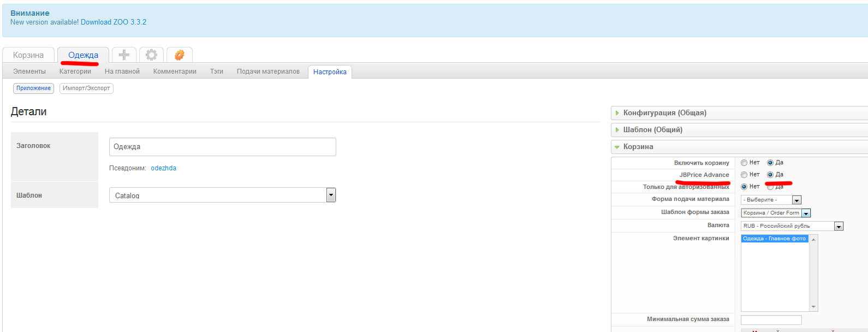Screen dimensions: 868x332
Task: Click the Импорт/Экспорт button
Action: coord(86,88)
